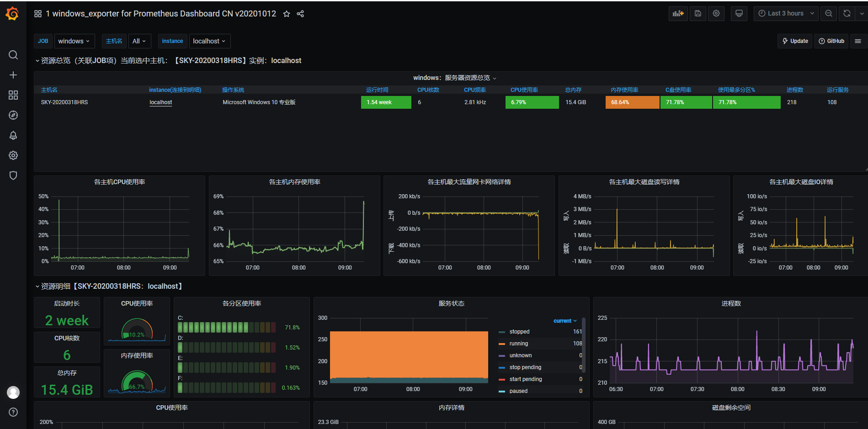Image resolution: width=868 pixels, height=429 pixels.
Task: Open dashboard settings gear in top bar
Action: pyautogui.click(x=716, y=13)
